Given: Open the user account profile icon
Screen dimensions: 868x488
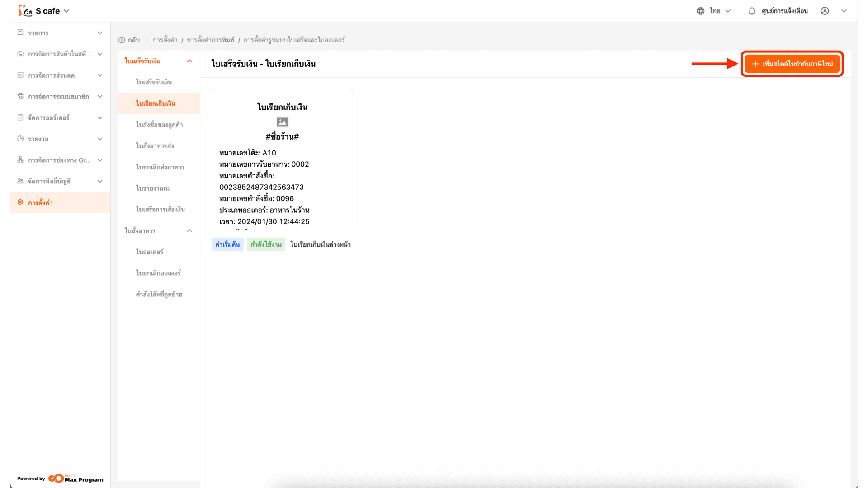Looking at the screenshot, I should (x=825, y=11).
